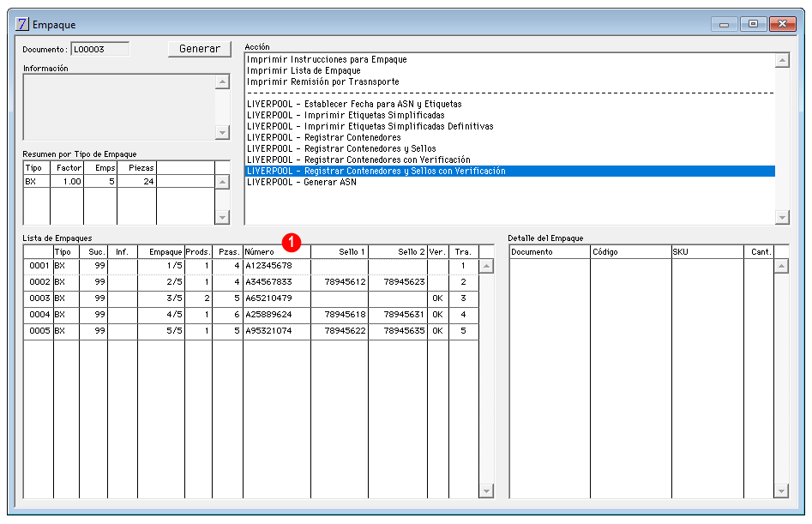
Task: Click container number A34567833
Action: tap(268, 282)
